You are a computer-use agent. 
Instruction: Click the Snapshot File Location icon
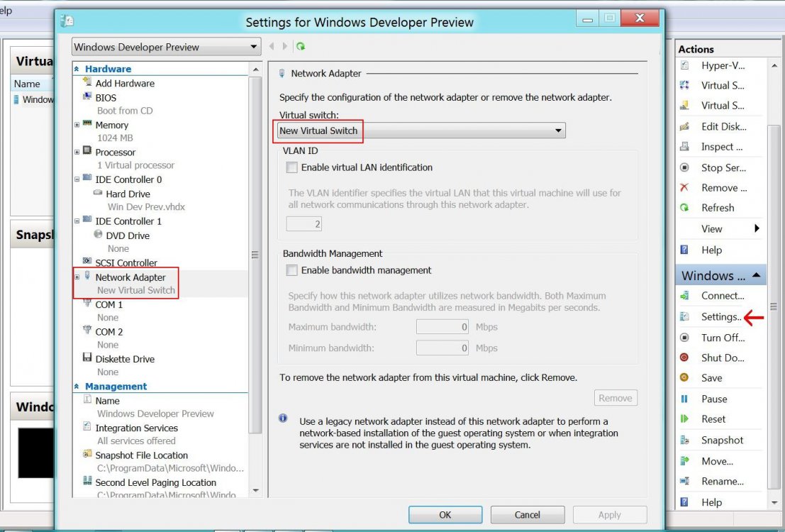click(87, 455)
